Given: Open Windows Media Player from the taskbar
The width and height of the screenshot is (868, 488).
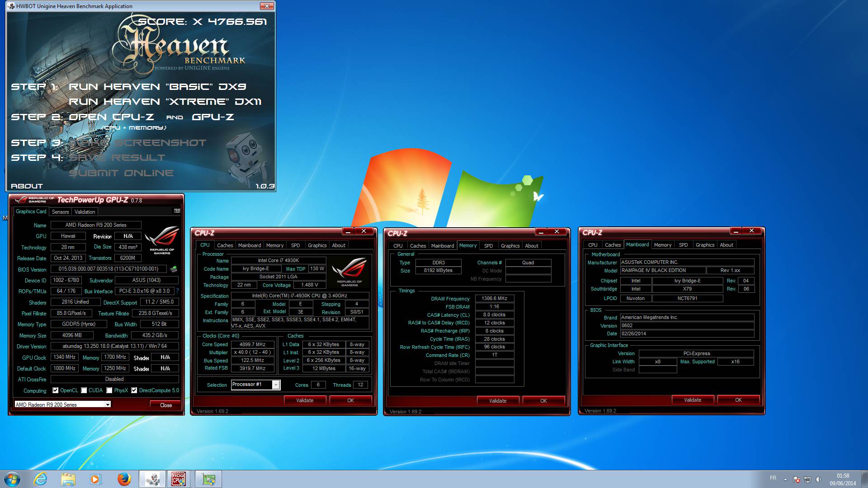Looking at the screenshot, I should pyautogui.click(x=95, y=479).
